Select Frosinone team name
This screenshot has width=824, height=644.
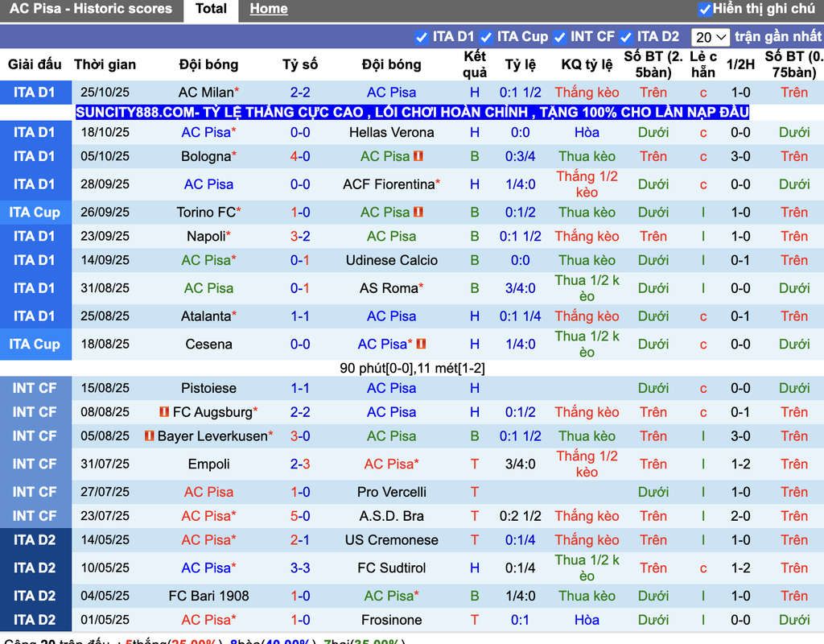click(392, 620)
